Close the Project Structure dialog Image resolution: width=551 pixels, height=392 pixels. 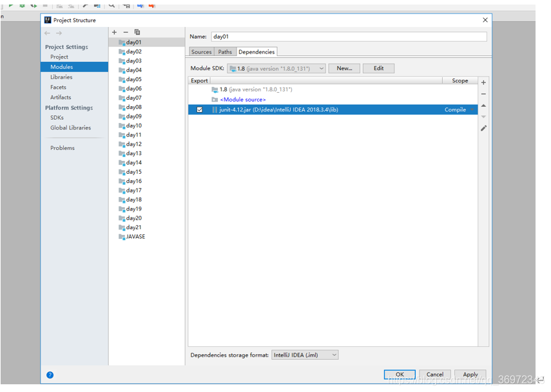pyautogui.click(x=485, y=20)
